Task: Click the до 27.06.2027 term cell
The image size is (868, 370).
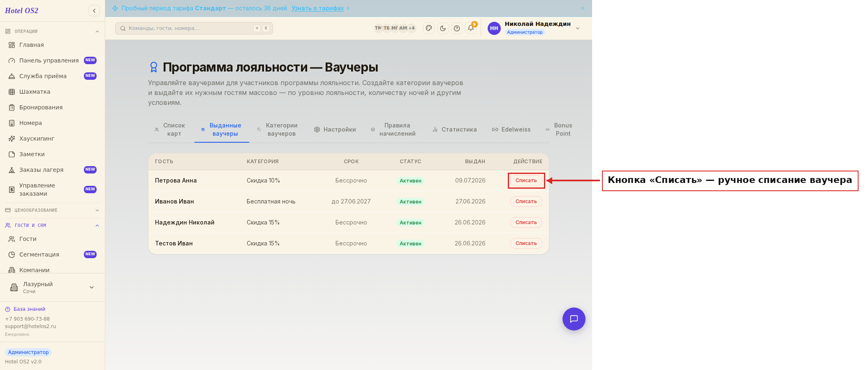Action: click(351, 201)
